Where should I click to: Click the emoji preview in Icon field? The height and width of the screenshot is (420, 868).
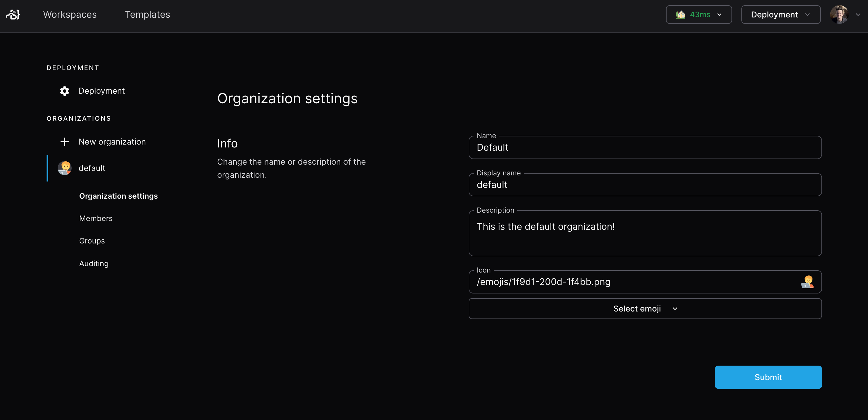coord(807,282)
